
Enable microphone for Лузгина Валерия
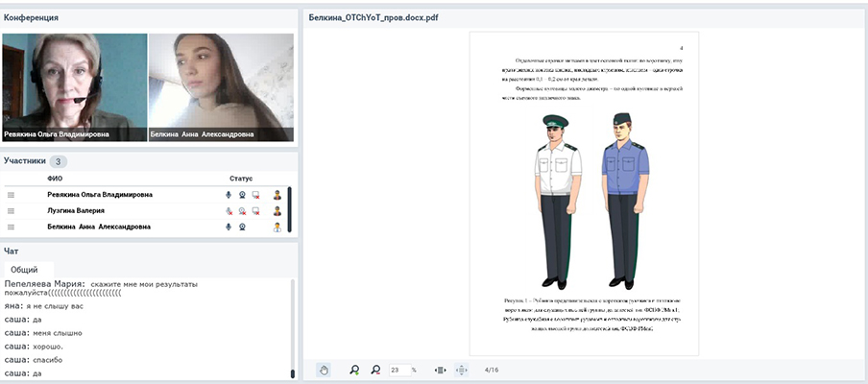click(x=229, y=211)
